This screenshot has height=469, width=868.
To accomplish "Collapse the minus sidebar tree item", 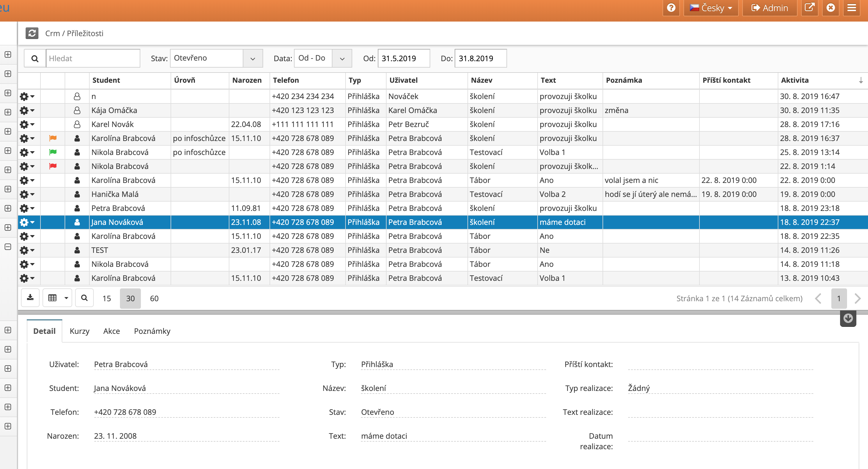I will point(8,247).
